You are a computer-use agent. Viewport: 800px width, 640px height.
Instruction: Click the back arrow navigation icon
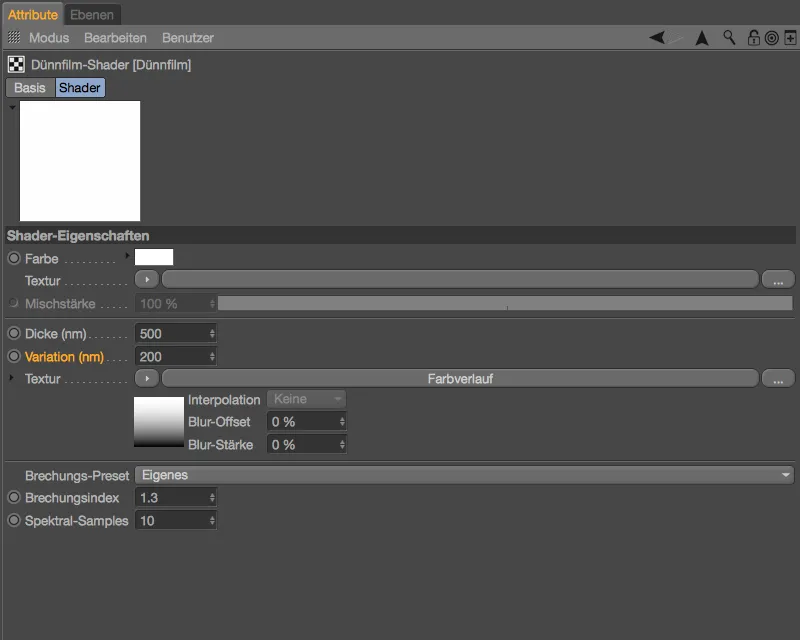click(657, 37)
